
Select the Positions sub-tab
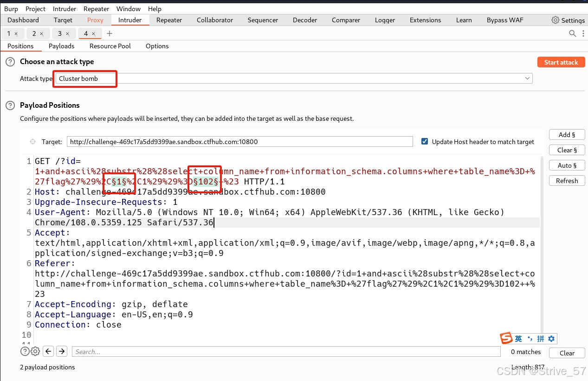(x=20, y=46)
